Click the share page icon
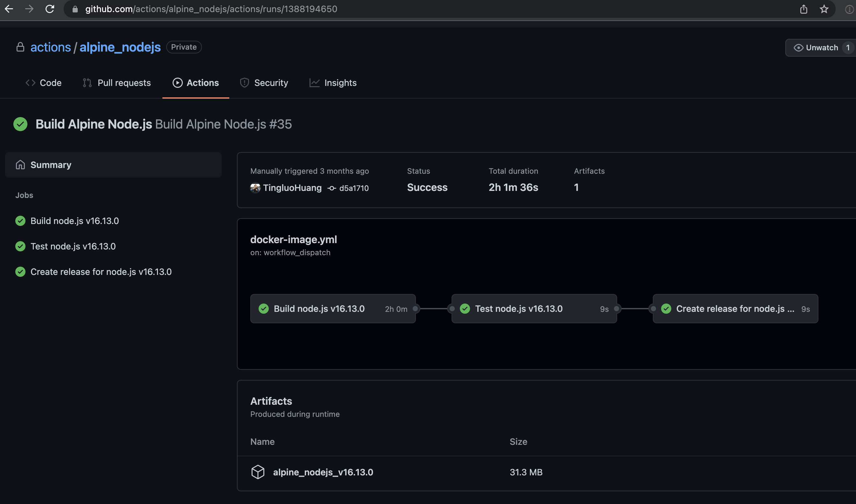 point(804,9)
